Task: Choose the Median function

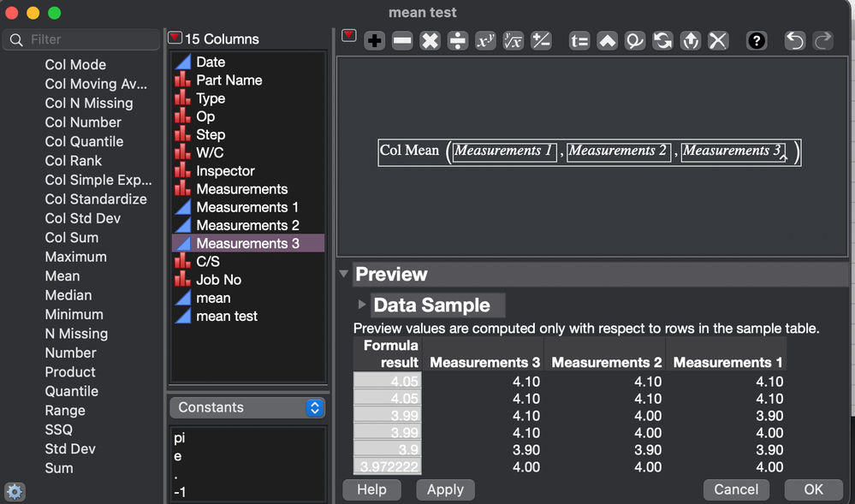Action: (68, 295)
